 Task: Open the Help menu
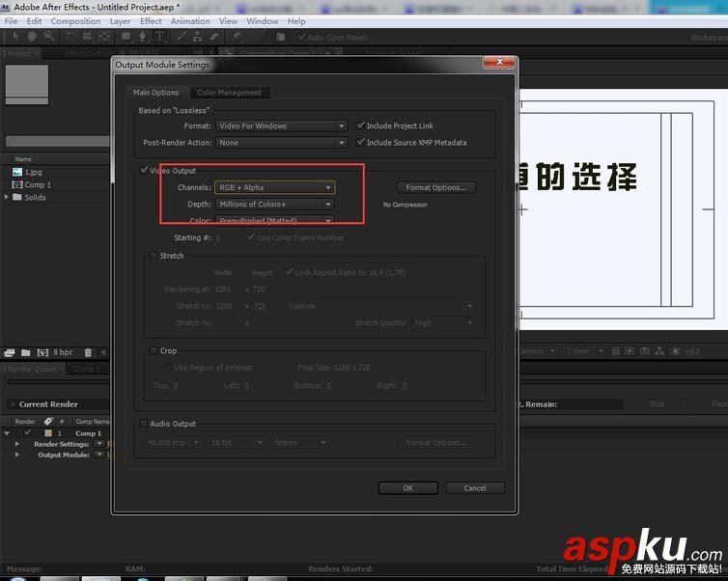[296, 21]
